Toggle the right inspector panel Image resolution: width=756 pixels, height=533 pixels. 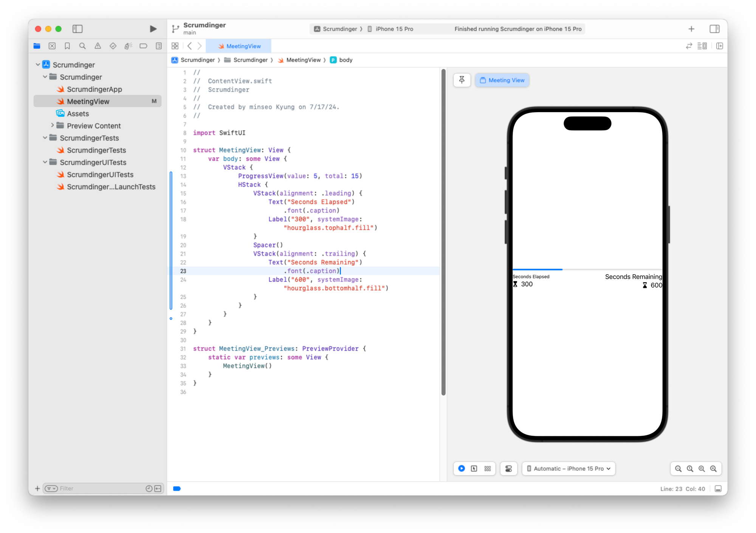pos(714,29)
